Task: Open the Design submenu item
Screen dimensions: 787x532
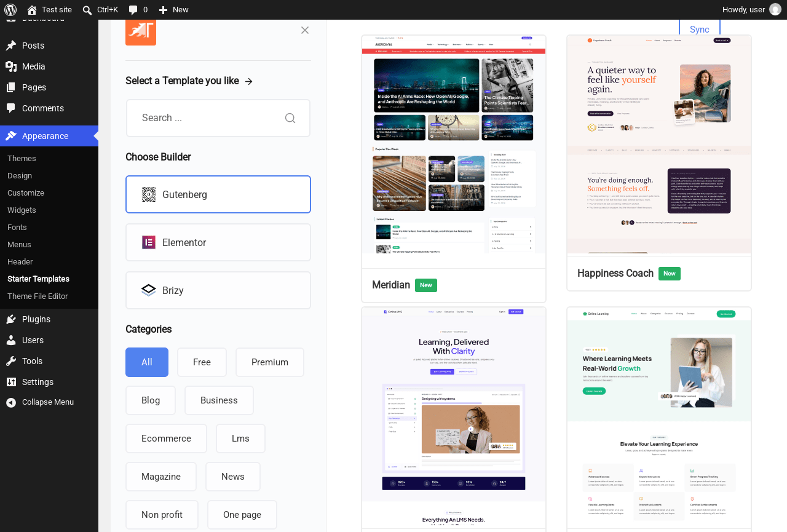Action: [x=20, y=176]
